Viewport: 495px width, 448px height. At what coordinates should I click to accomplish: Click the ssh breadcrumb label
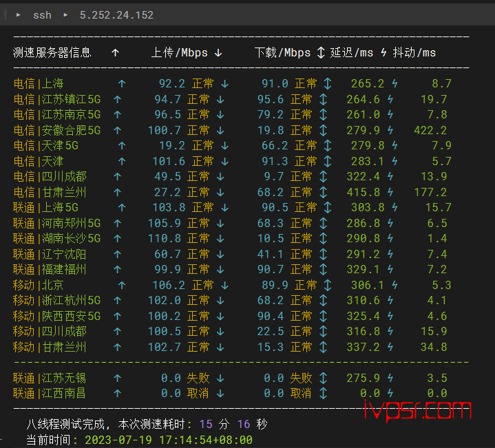(x=42, y=15)
